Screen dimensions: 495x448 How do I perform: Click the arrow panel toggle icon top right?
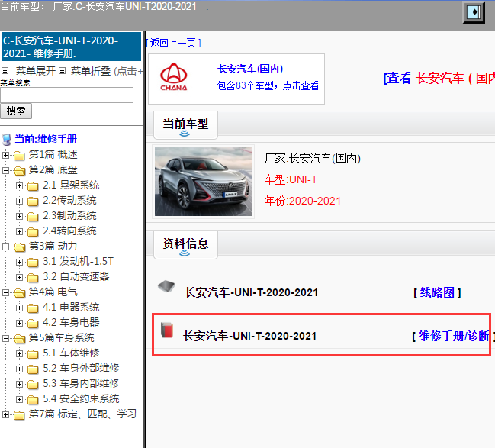(x=474, y=12)
